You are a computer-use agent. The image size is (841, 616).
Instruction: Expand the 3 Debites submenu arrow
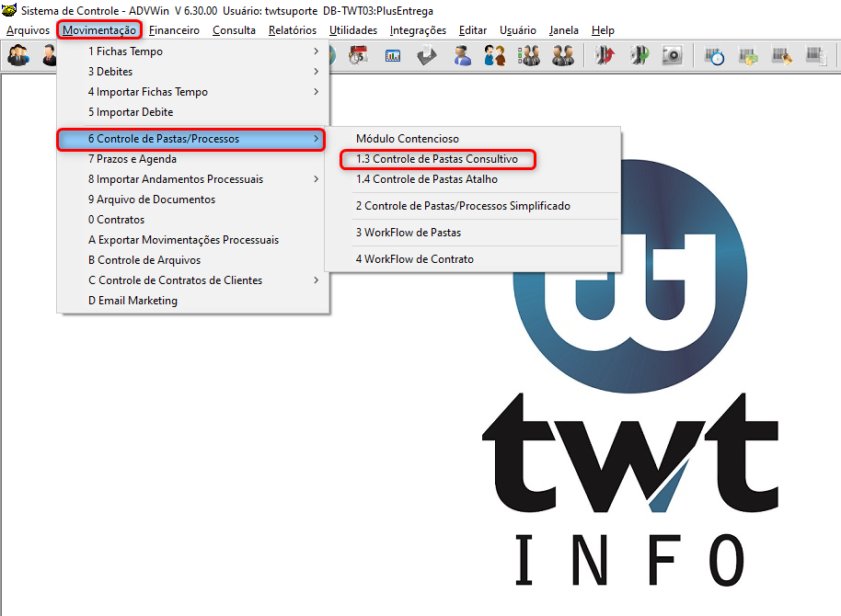click(x=316, y=72)
